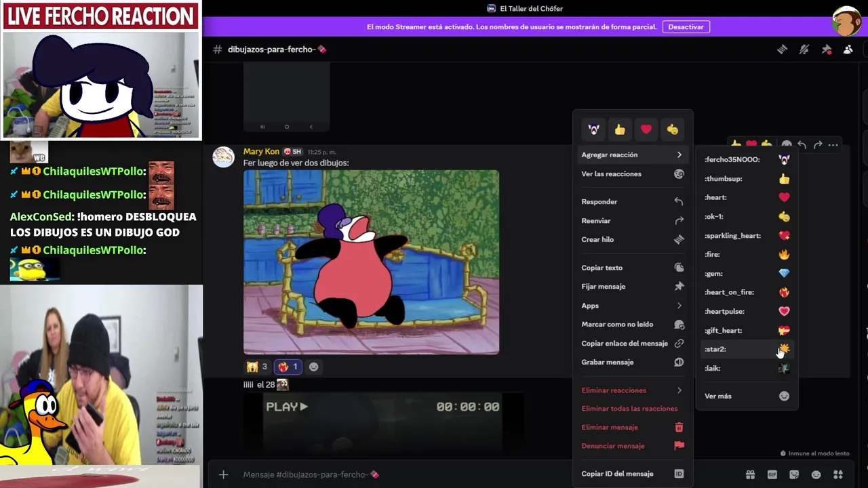
Task: Open the Apps launcher icon in message bar
Action: point(838,474)
